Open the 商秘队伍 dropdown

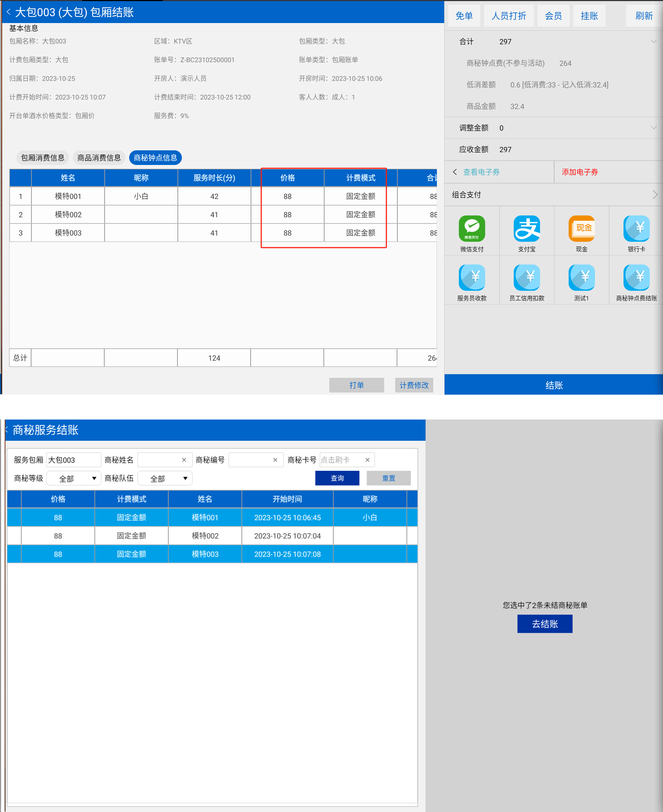(165, 478)
